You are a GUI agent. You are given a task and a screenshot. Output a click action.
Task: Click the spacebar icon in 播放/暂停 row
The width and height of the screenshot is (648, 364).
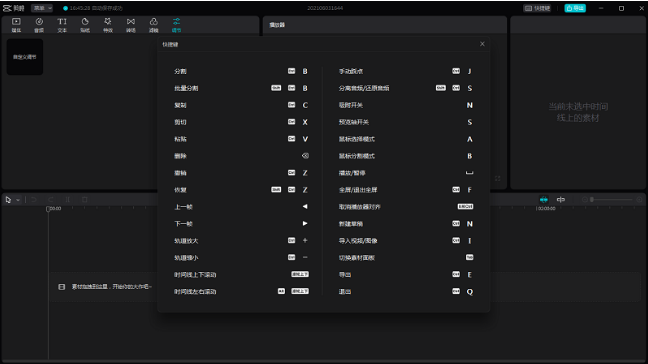coord(469,173)
